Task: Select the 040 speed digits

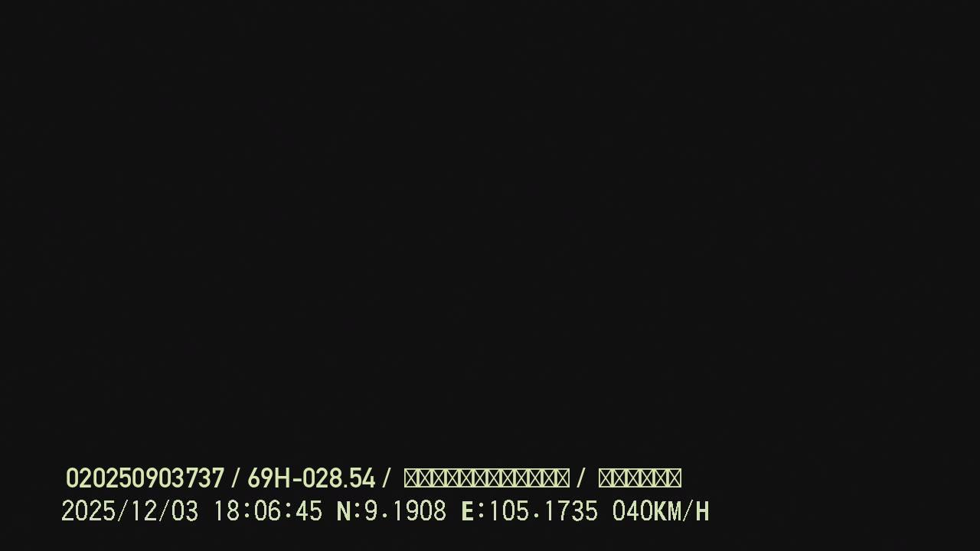Action: tap(632, 511)
